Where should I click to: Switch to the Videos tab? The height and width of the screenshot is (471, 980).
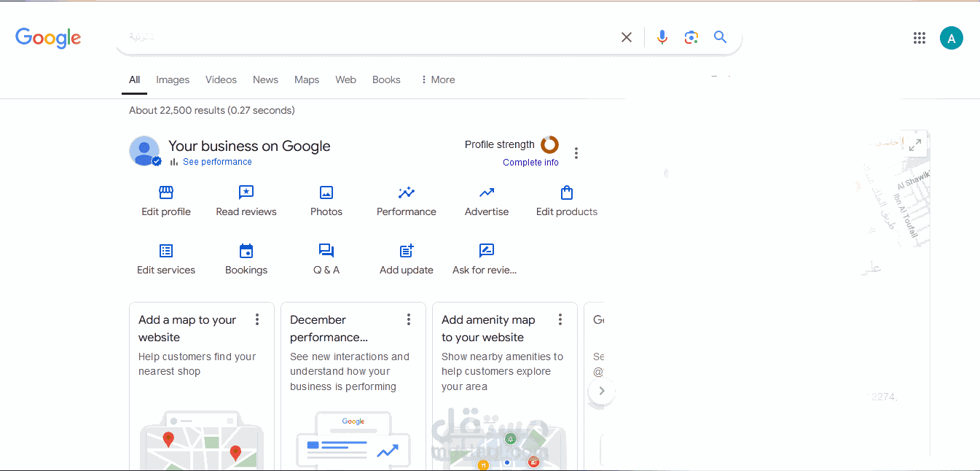[x=221, y=80]
